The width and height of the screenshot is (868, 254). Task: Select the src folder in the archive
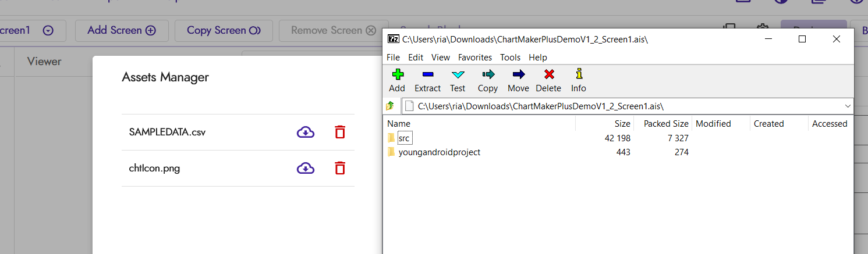coord(404,138)
